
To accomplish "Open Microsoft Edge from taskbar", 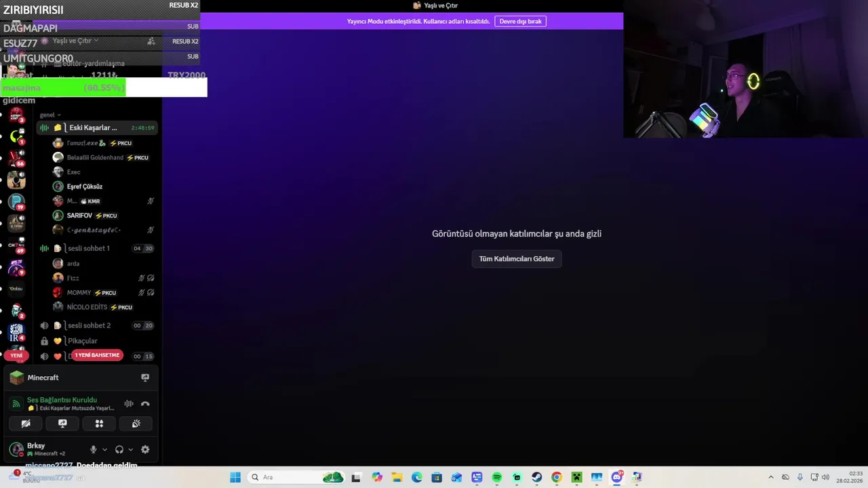I will coord(417,477).
